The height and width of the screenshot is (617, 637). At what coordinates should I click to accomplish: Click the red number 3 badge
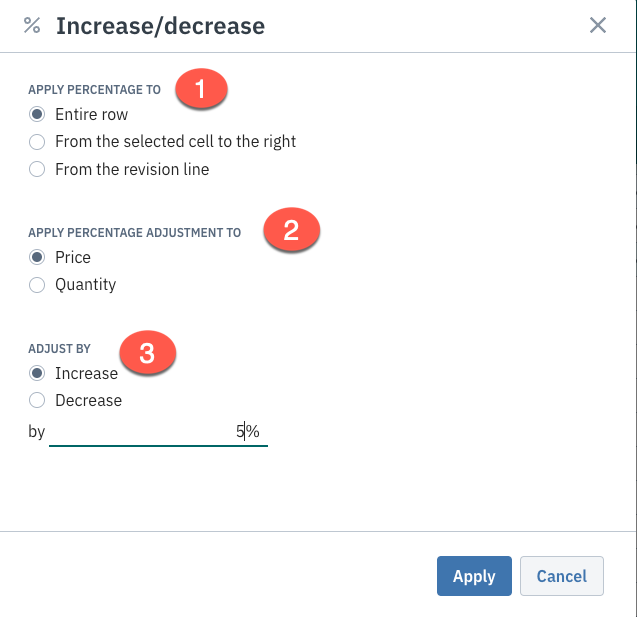tap(147, 353)
